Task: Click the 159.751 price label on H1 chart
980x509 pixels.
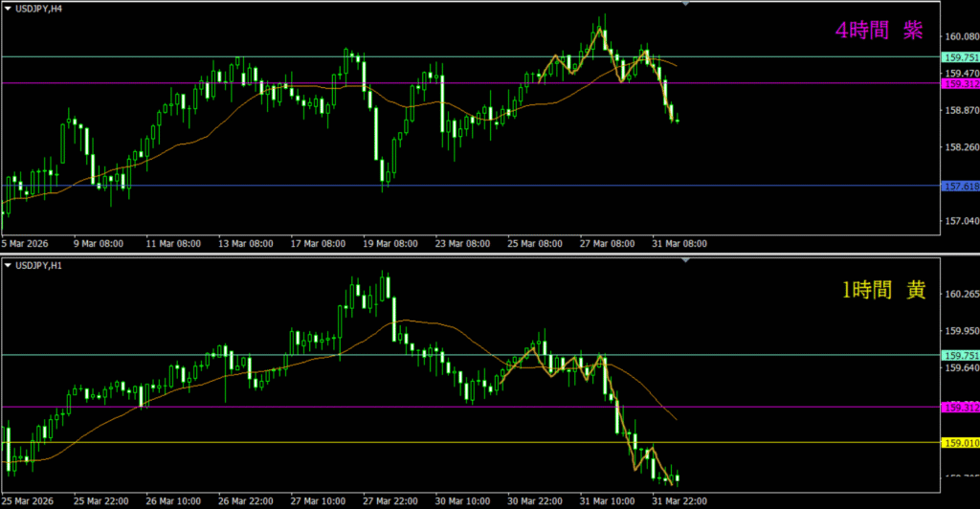Action: click(960, 355)
